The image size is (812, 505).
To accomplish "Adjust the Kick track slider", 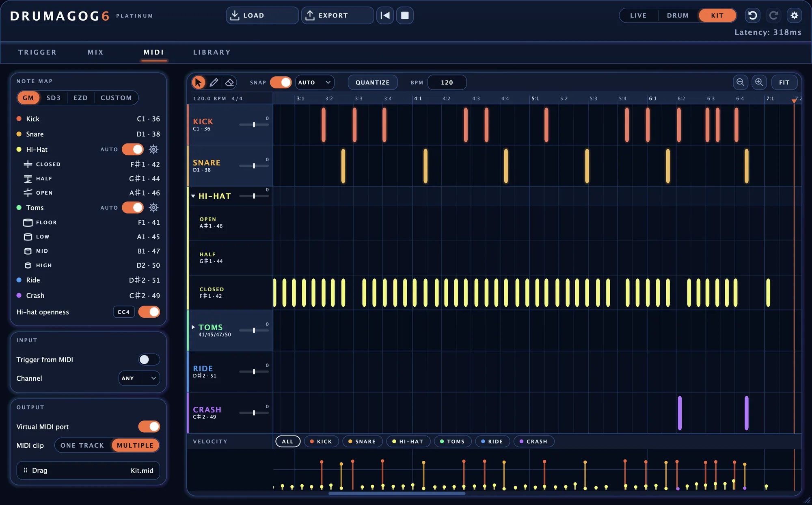I will 254,124.
